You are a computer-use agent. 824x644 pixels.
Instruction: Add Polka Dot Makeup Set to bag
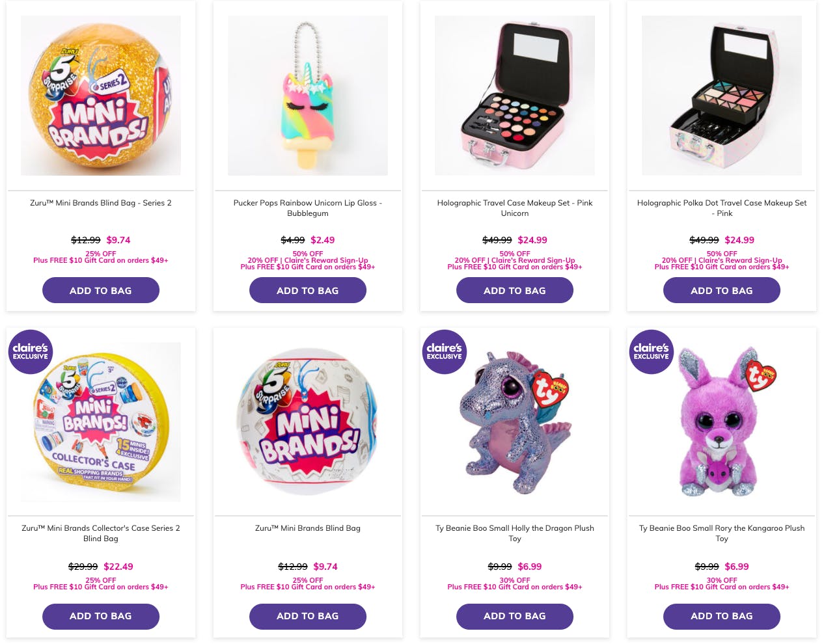722,290
